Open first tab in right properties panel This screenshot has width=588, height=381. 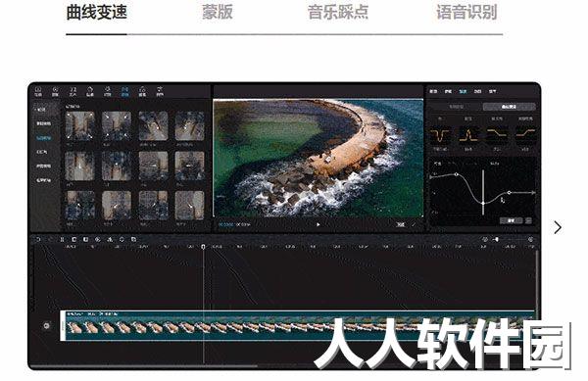(x=433, y=91)
